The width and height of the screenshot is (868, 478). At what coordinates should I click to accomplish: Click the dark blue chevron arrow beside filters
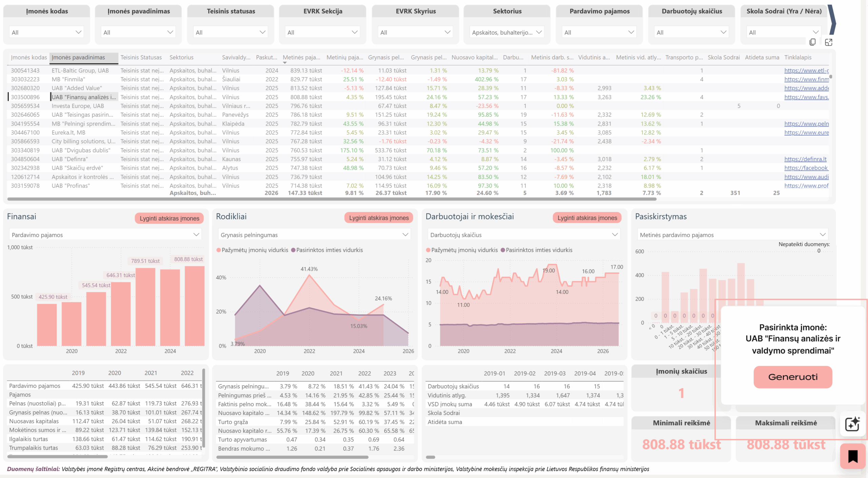[x=832, y=20]
